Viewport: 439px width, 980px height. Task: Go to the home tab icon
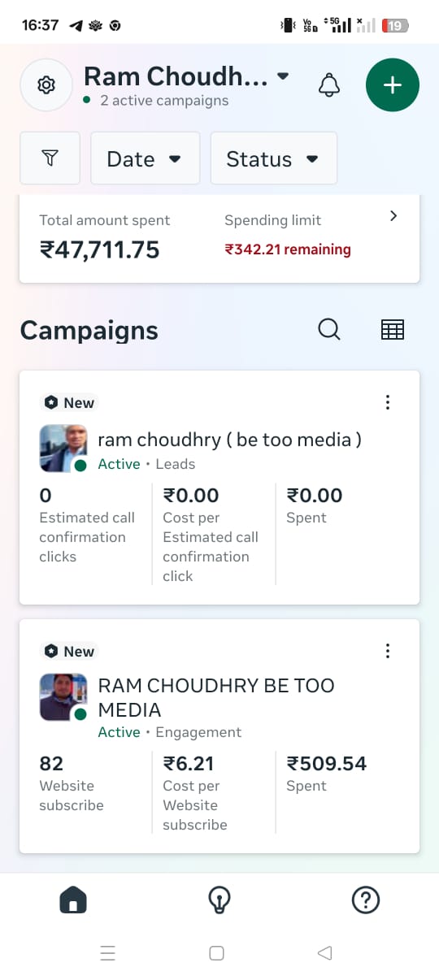[x=73, y=900]
